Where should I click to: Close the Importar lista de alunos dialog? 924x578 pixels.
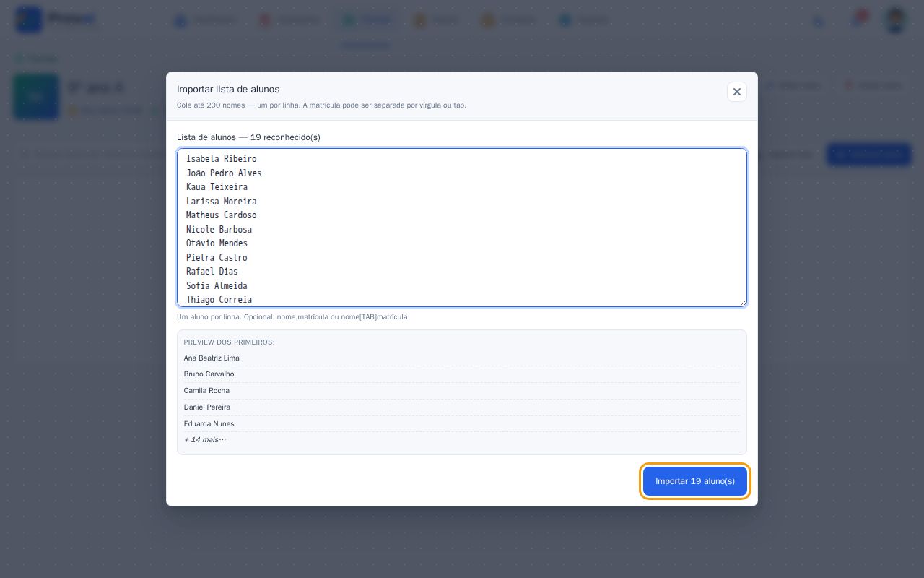pyautogui.click(x=736, y=92)
